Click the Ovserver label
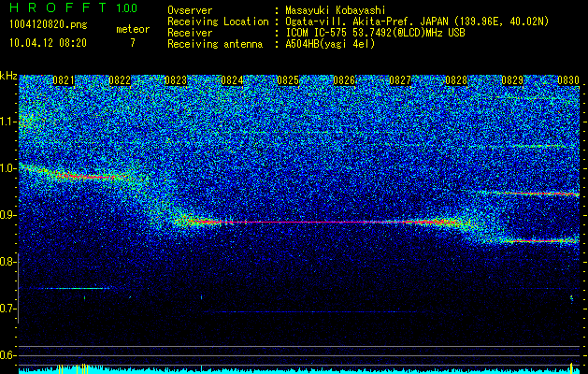The width and height of the screenshot is (588, 374). [x=190, y=10]
